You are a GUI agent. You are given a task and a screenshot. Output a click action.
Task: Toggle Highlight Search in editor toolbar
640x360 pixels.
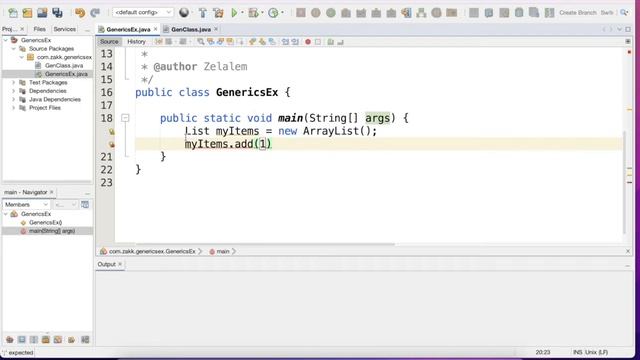coord(230,42)
